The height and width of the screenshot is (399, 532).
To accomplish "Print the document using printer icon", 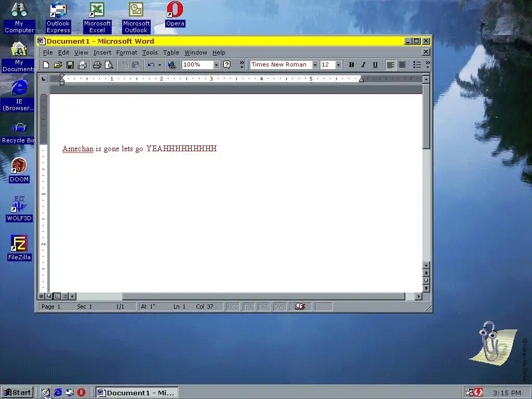I will coord(97,65).
